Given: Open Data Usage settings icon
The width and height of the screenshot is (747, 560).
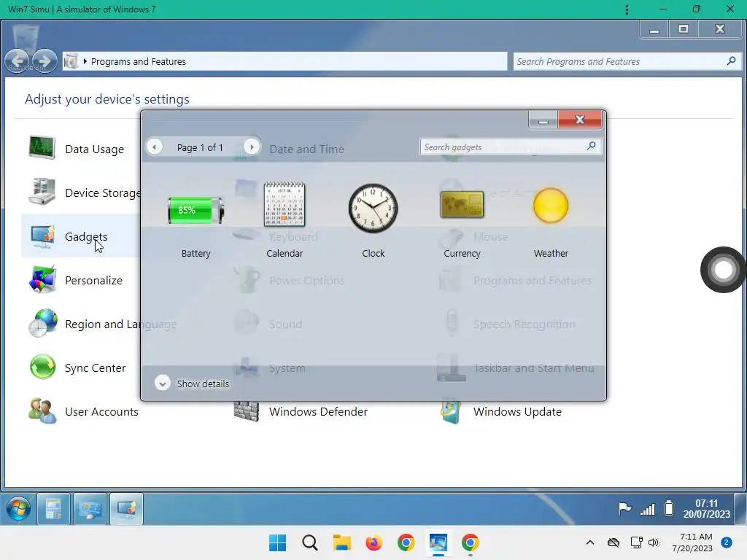Looking at the screenshot, I should point(42,147).
